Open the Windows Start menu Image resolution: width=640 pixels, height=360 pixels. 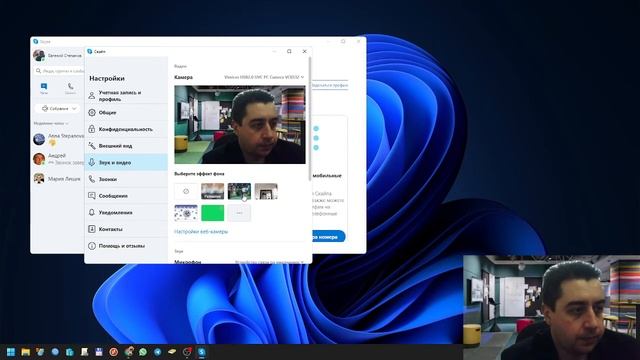11,352
